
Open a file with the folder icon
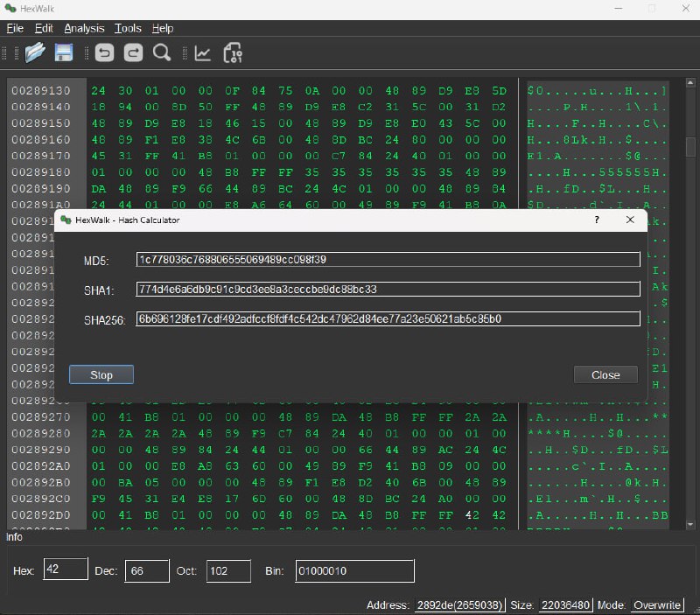(x=34, y=52)
